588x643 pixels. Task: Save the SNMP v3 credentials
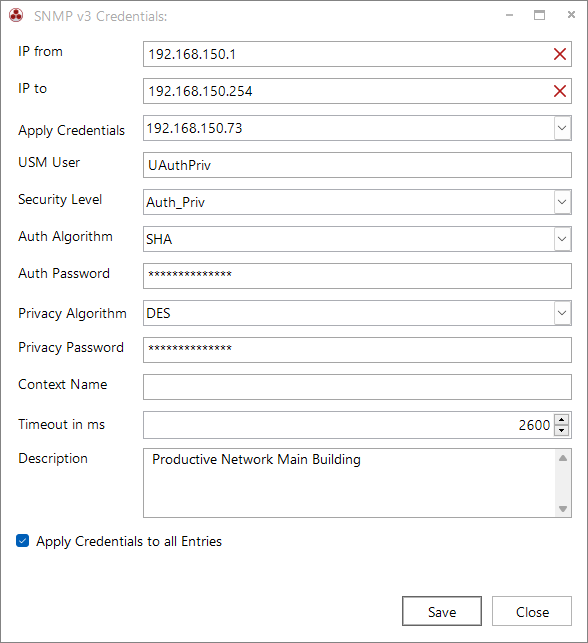pyautogui.click(x=442, y=611)
